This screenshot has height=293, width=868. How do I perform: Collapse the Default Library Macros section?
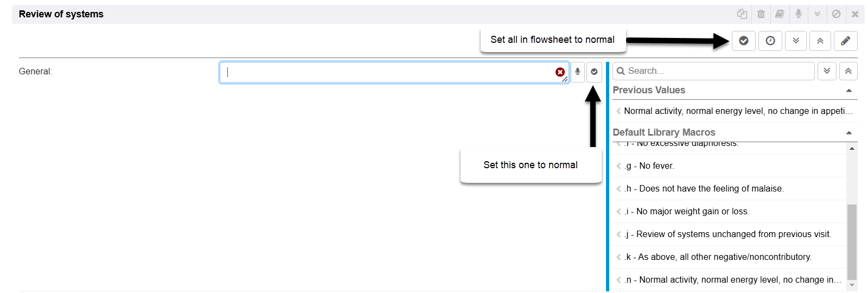[x=848, y=133]
